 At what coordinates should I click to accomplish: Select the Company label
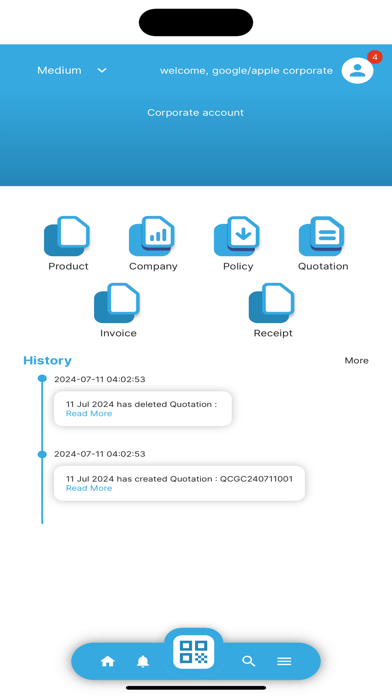[x=153, y=266]
